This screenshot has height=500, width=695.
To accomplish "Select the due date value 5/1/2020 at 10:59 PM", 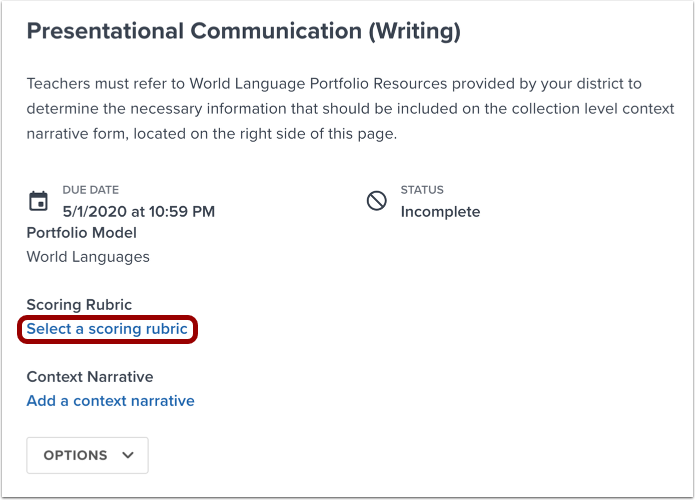I will 138,212.
